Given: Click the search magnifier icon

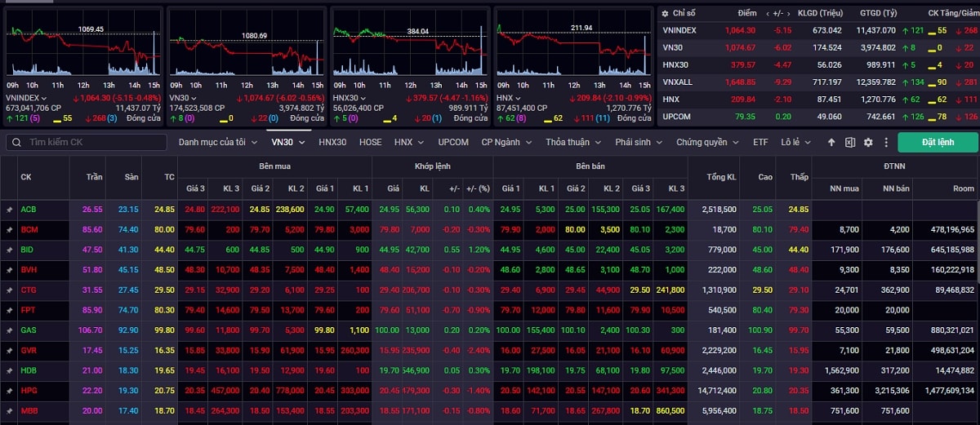Looking at the screenshot, I should (16, 143).
